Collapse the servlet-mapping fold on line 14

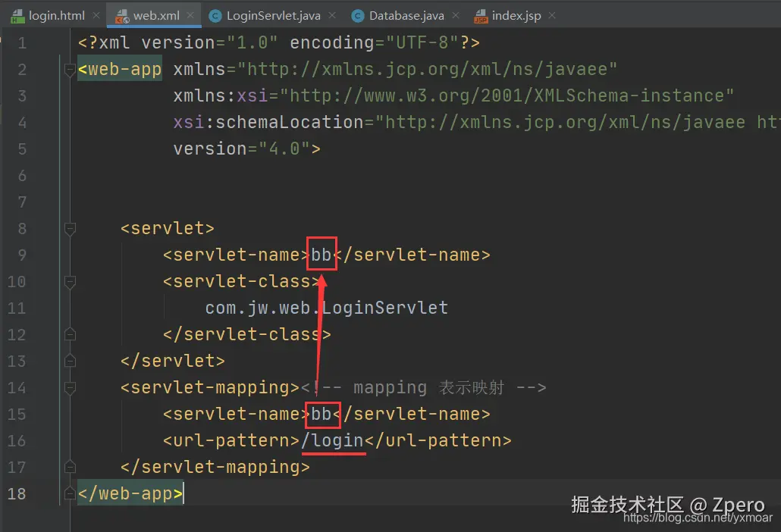70,388
